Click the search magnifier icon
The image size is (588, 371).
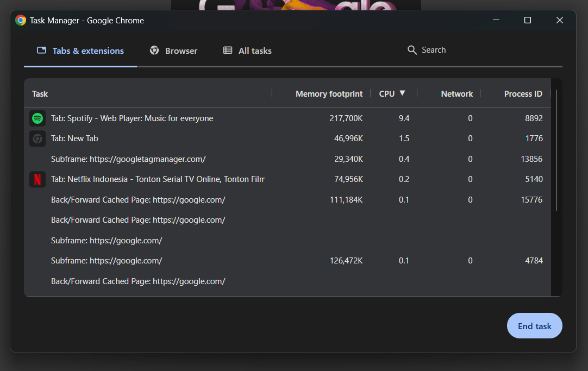412,50
